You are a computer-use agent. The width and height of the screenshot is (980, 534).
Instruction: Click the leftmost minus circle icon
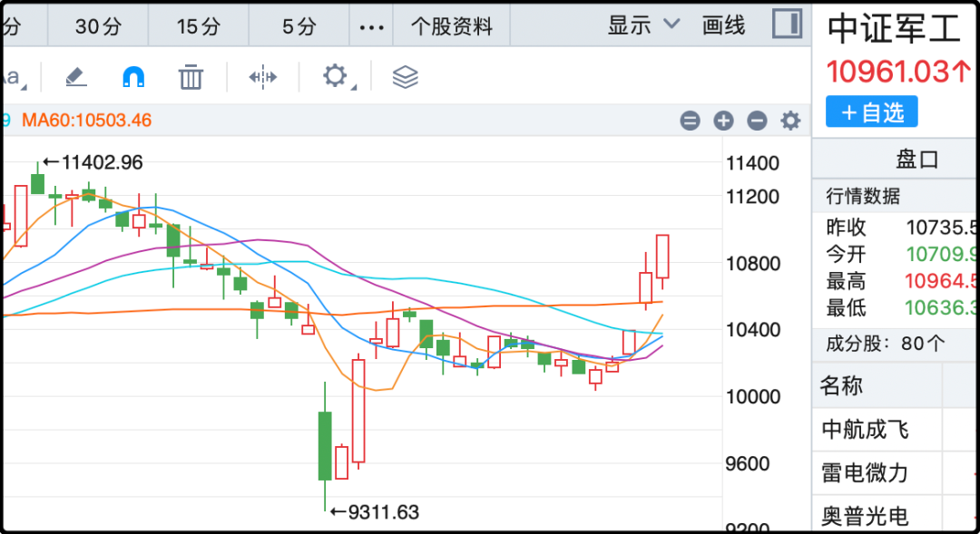tap(691, 121)
